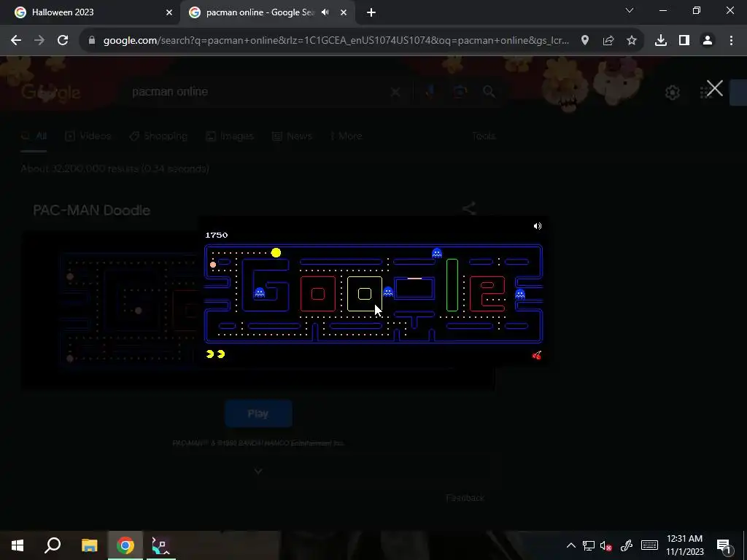Switch to Videos results
747x560 pixels.
coord(88,136)
